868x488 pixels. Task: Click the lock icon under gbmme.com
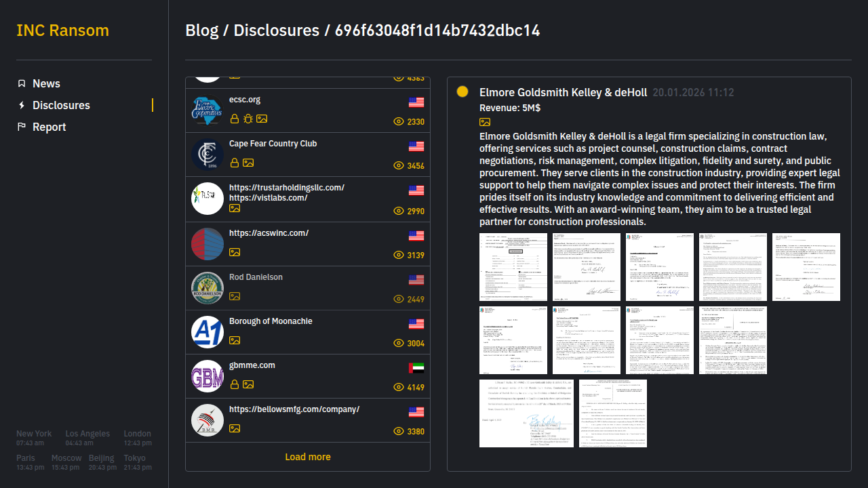235,384
